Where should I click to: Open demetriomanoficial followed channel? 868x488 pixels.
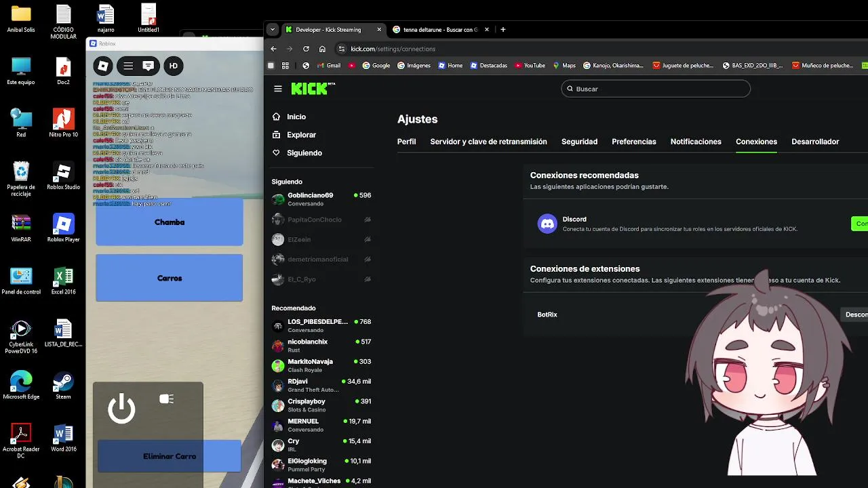321,260
